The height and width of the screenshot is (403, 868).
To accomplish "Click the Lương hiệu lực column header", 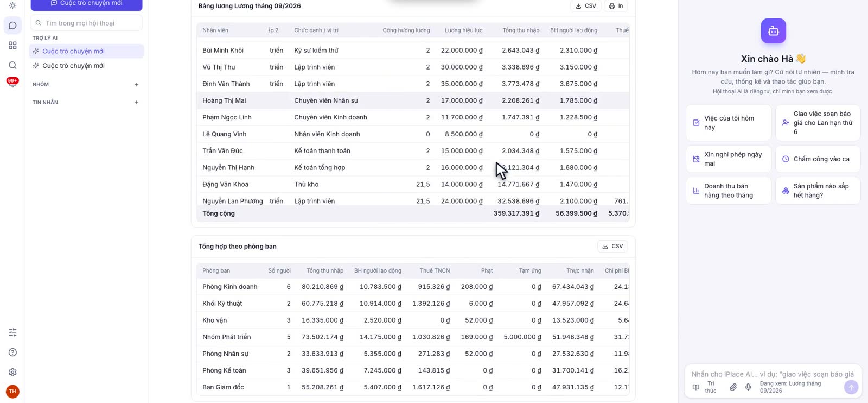I will click(x=463, y=30).
